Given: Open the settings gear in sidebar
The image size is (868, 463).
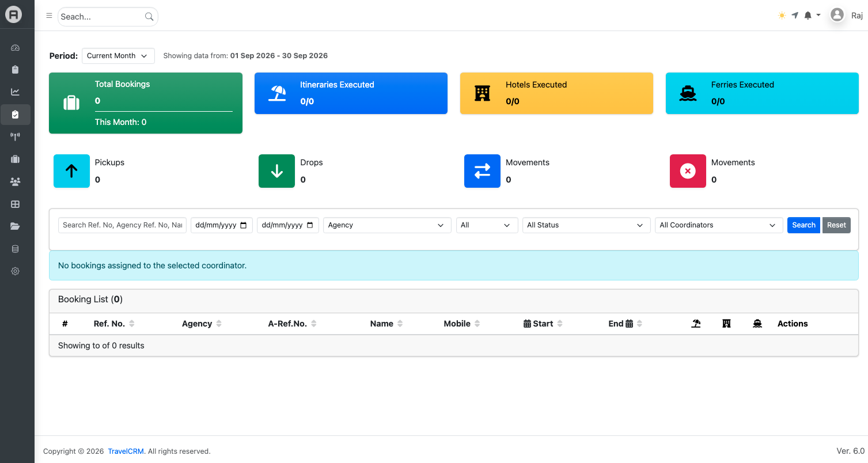Looking at the screenshot, I should click(16, 271).
